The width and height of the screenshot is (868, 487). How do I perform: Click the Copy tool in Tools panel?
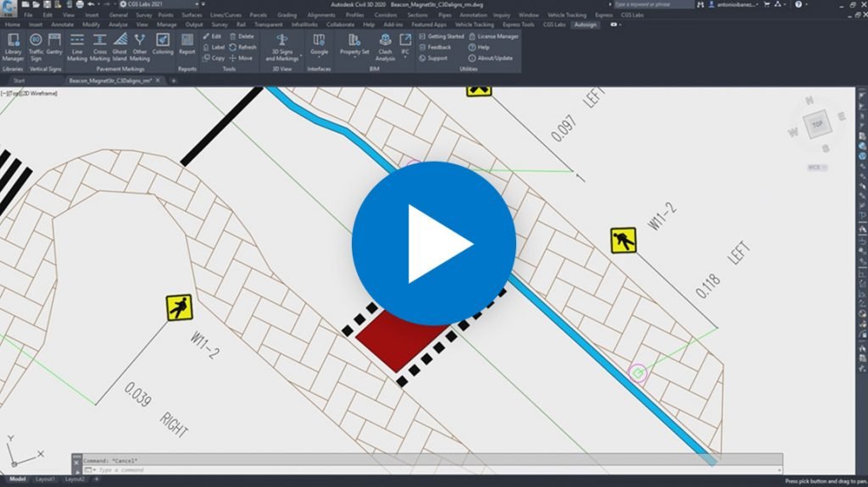[x=214, y=58]
